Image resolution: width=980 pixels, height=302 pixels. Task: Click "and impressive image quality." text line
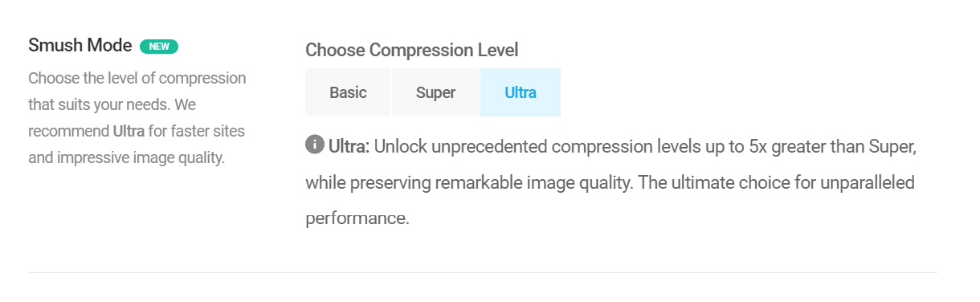[x=126, y=157]
